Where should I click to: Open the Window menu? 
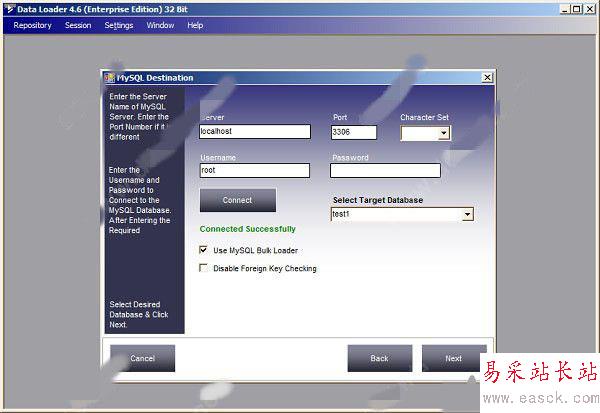coord(160,25)
